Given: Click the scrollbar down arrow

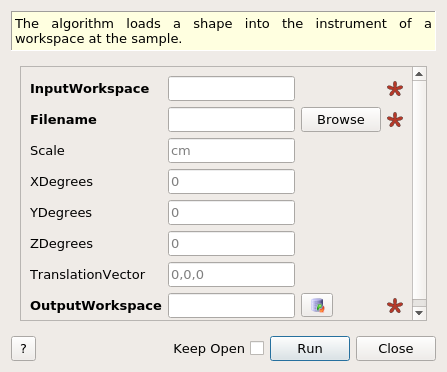Looking at the screenshot, I should (x=419, y=313).
